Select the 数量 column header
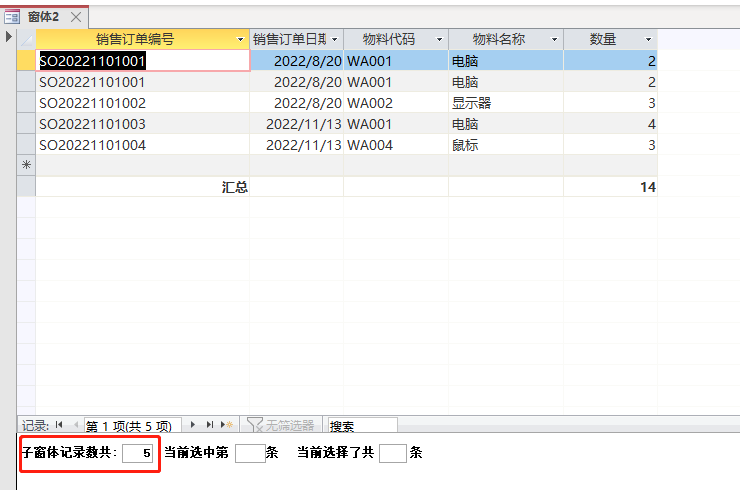Image resolution: width=740 pixels, height=490 pixels. (x=603, y=40)
